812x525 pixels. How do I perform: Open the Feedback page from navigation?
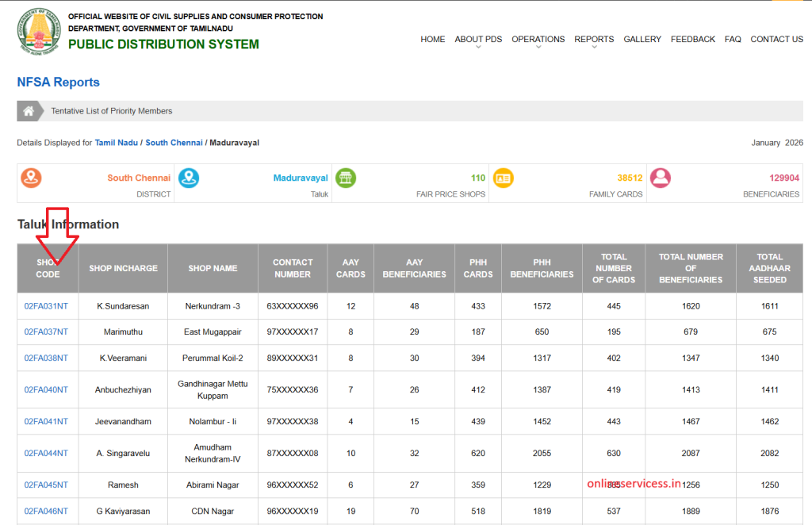[692, 40]
